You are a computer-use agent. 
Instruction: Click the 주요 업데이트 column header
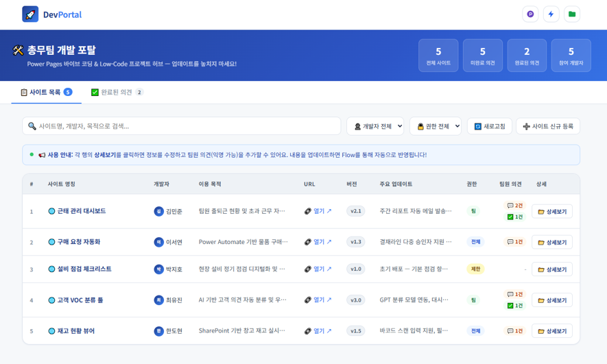click(396, 184)
